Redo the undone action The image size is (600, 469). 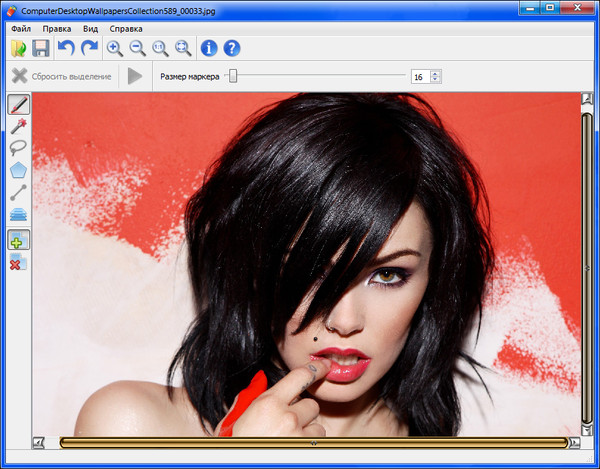pos(89,48)
